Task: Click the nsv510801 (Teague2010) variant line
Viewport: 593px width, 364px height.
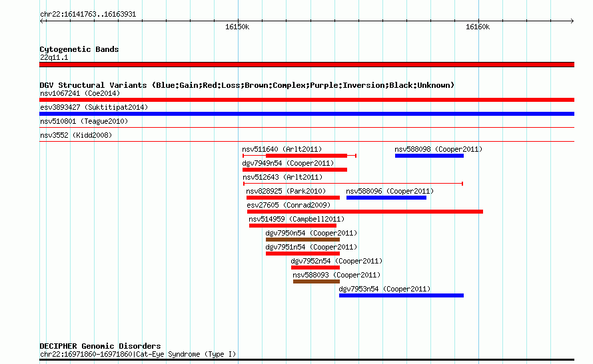Action: 306,128
